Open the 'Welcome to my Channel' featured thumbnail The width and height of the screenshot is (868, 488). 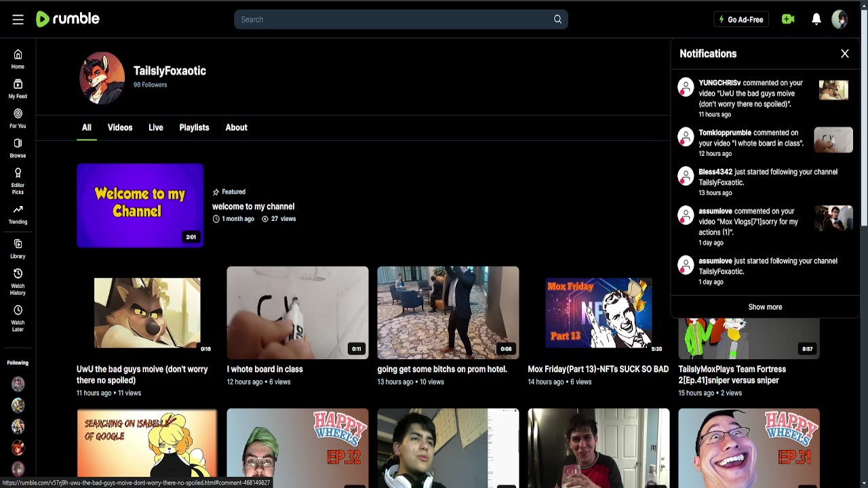click(140, 205)
